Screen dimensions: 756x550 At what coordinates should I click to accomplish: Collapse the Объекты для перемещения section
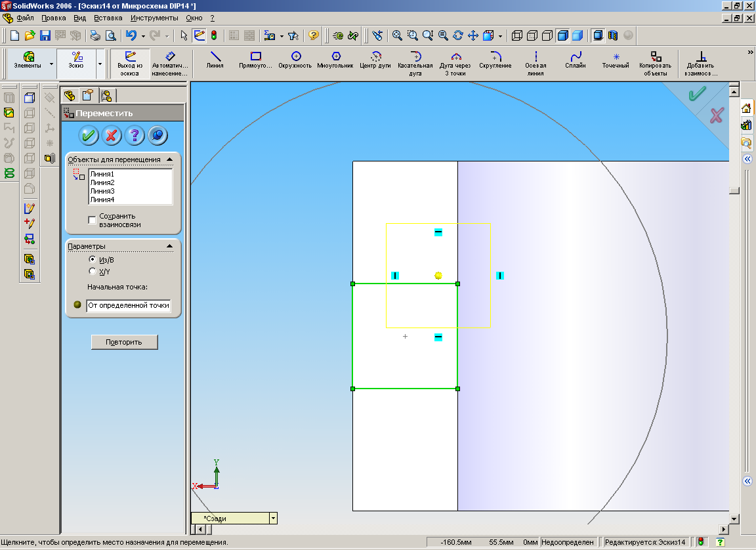tap(170, 159)
